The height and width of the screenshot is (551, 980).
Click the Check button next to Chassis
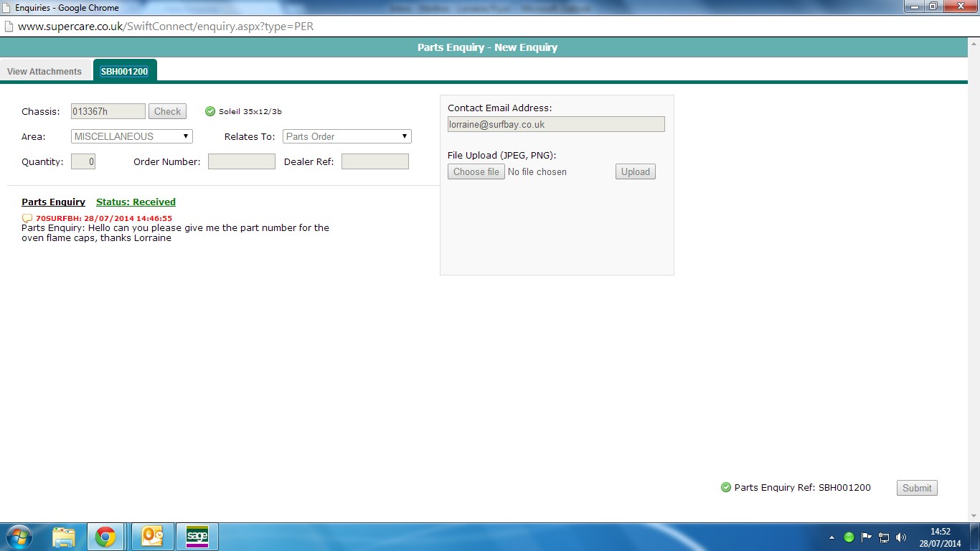coord(167,111)
